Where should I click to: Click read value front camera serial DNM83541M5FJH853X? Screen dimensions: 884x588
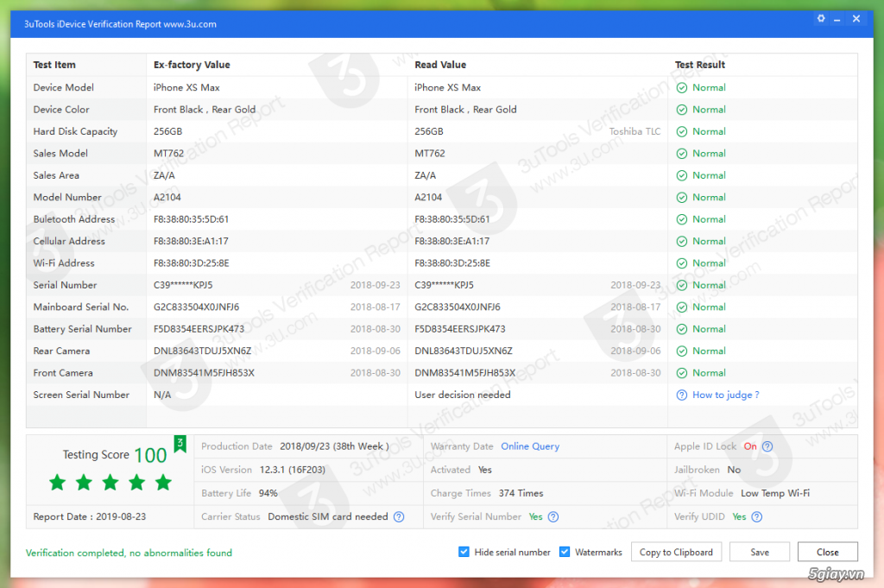pos(465,373)
